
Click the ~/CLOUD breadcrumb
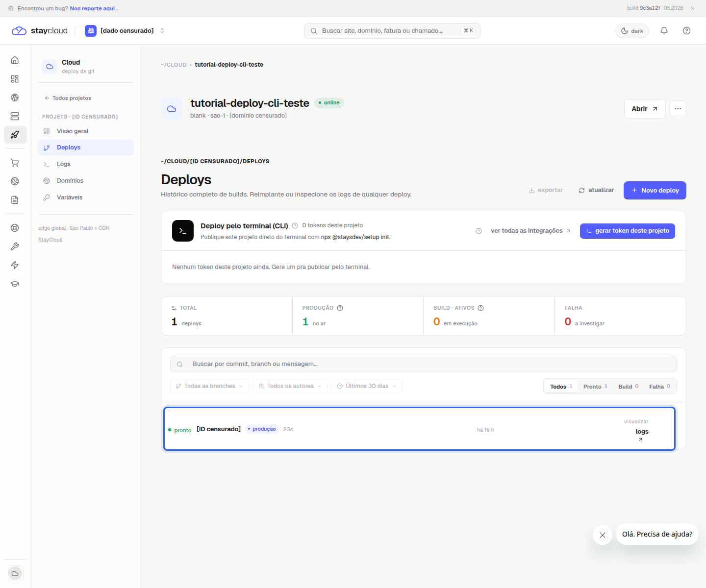(x=174, y=65)
